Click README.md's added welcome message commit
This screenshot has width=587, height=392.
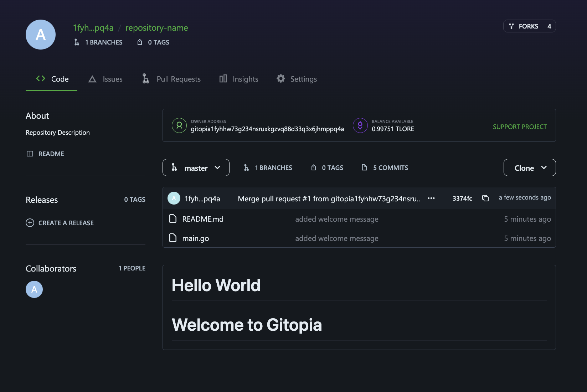point(337,219)
